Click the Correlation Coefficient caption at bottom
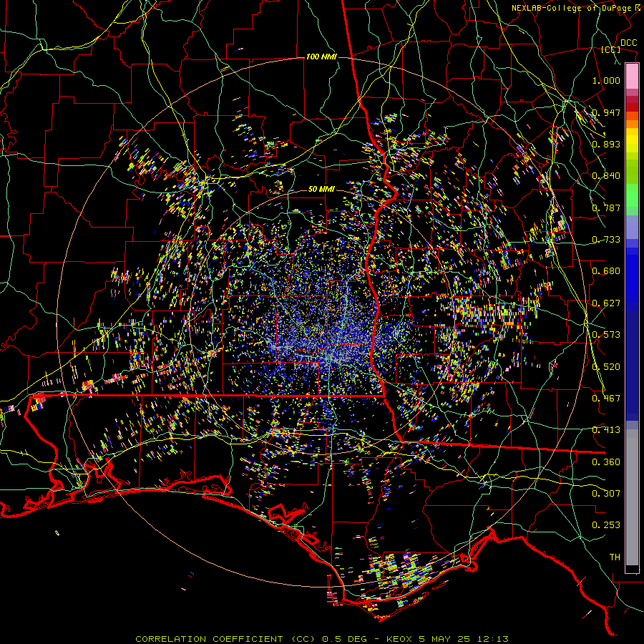The height and width of the screenshot is (644, 644). (x=323, y=639)
